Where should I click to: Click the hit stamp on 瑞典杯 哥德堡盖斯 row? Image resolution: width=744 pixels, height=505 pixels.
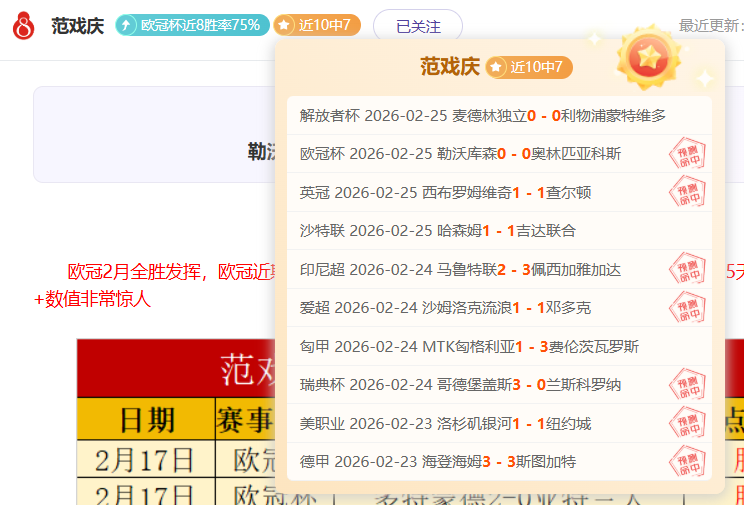(x=687, y=385)
